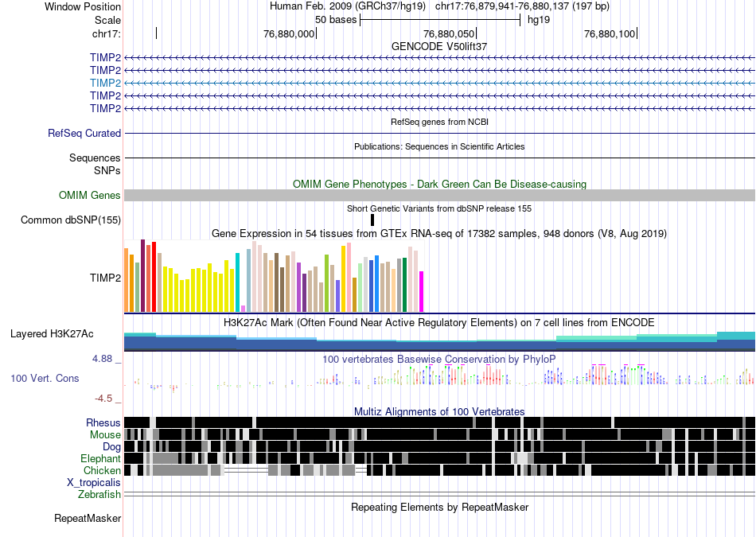Click the short violet bar in GTEx chart
This screenshot has height=537, width=756.
pyautogui.click(x=243, y=309)
